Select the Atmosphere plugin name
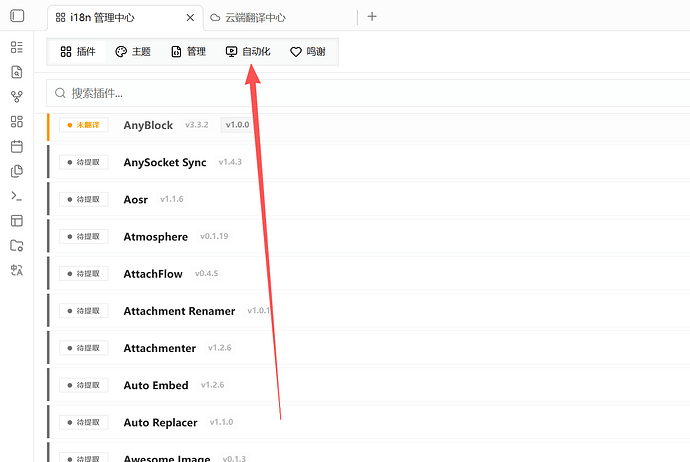The height and width of the screenshot is (462, 690). tap(156, 237)
